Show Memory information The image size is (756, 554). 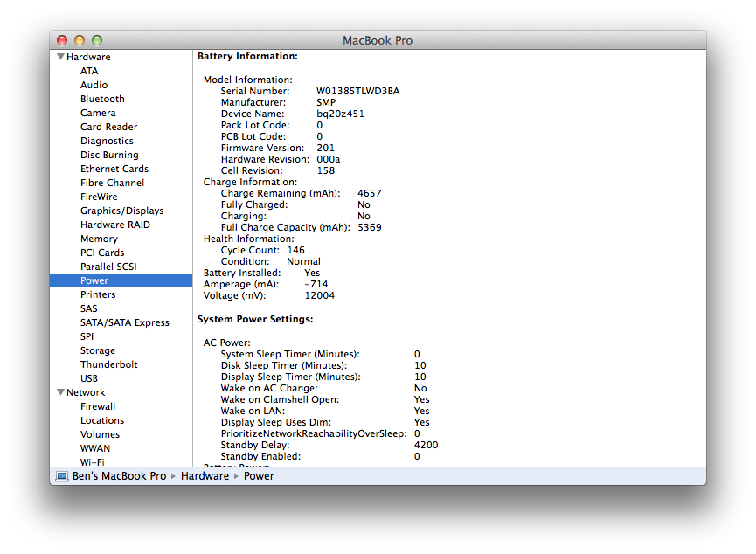click(99, 239)
